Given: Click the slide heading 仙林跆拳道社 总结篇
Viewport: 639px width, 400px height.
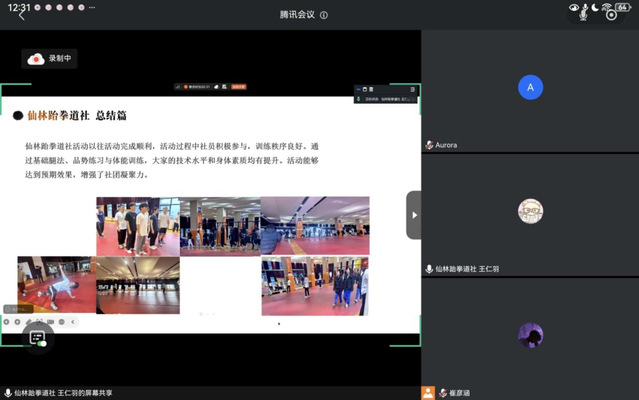Looking at the screenshot, I should (88, 115).
